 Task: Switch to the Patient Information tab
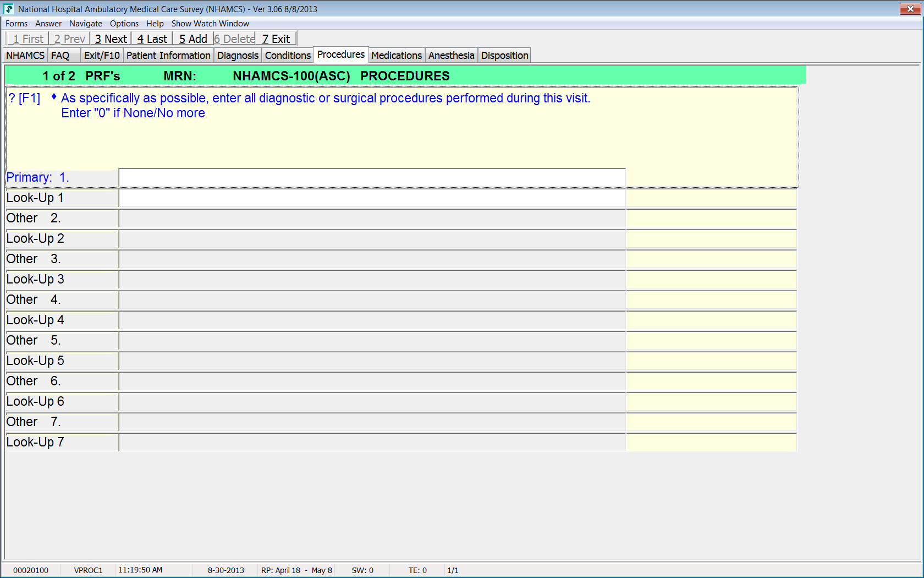(168, 56)
